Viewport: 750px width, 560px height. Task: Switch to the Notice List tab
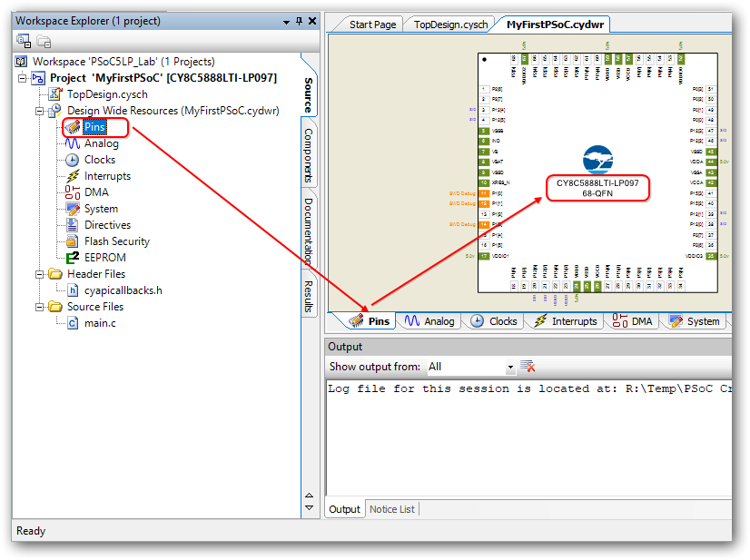391,509
